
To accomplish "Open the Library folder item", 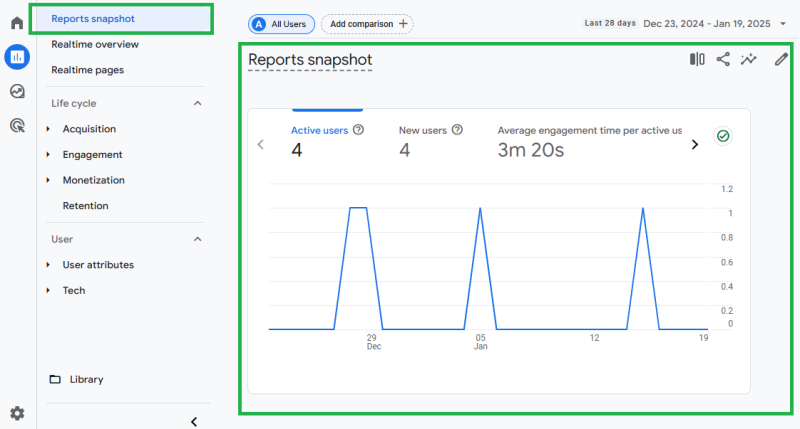I will [x=77, y=380].
